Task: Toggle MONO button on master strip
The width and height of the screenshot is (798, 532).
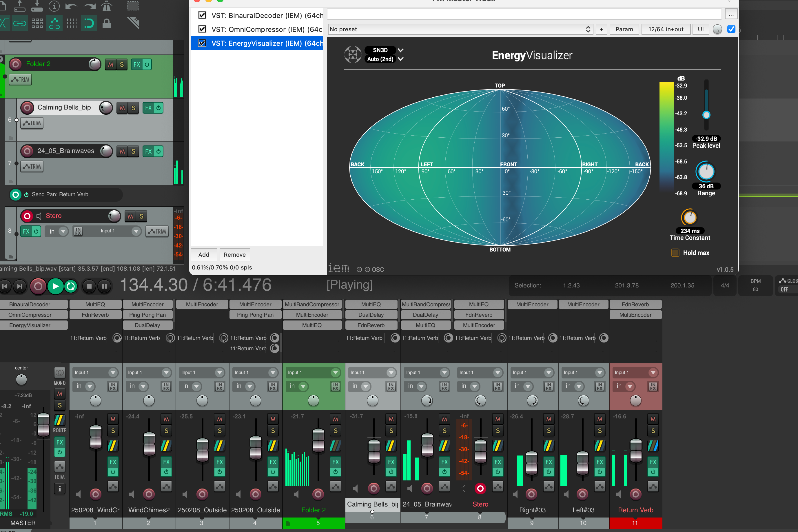Action: (60, 373)
